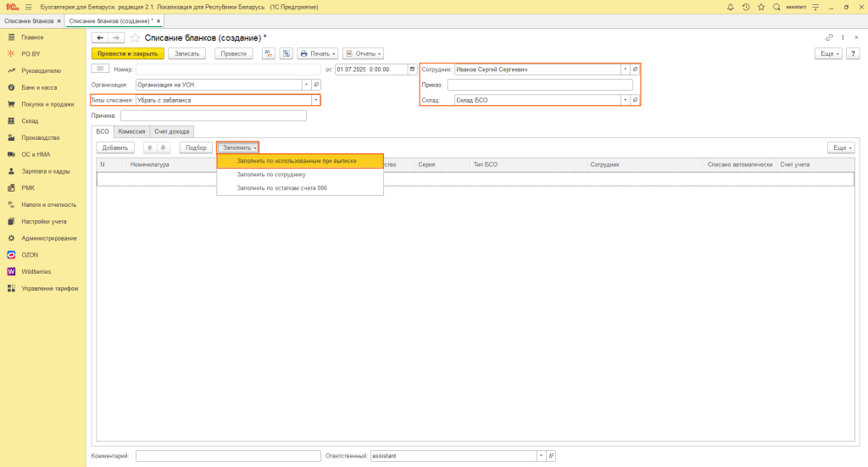Get link to document chain icon
Image resolution: width=868 pixels, height=467 pixels.
tap(829, 37)
